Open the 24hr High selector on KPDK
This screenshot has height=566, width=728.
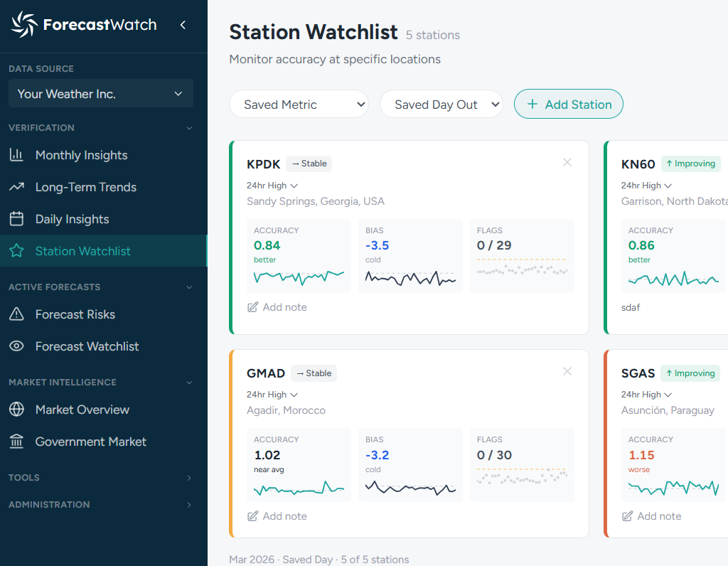[x=272, y=185]
